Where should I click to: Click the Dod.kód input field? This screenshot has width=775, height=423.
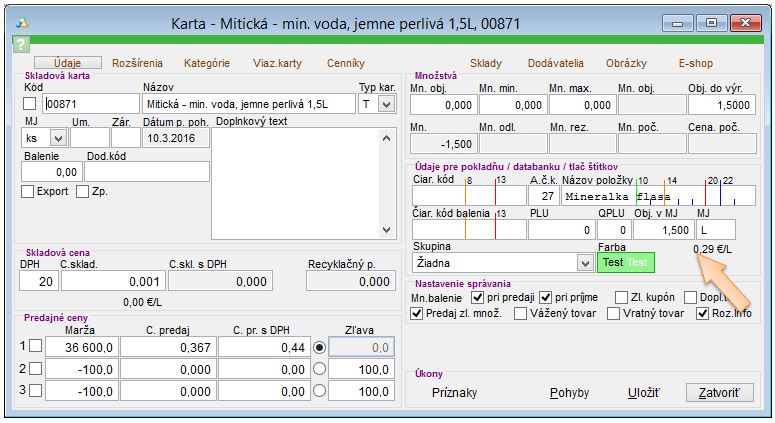pyautogui.click(x=147, y=172)
